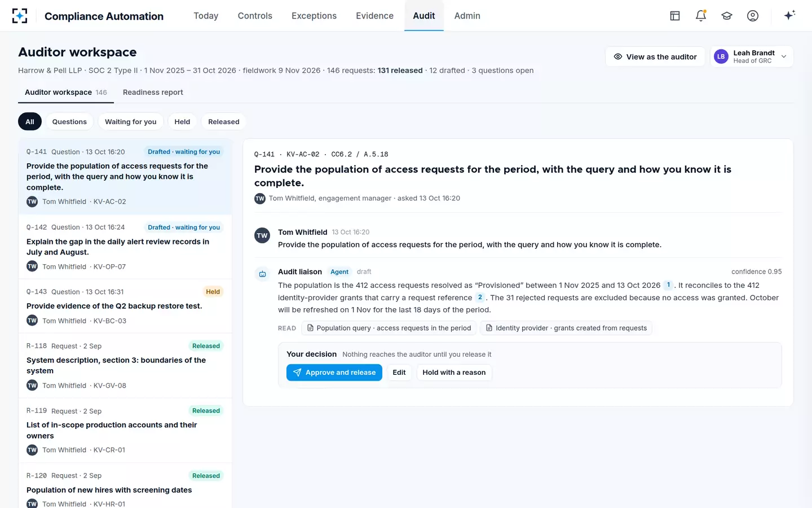Click the Held status badge on Q-143
The height and width of the screenshot is (508, 812).
(213, 292)
